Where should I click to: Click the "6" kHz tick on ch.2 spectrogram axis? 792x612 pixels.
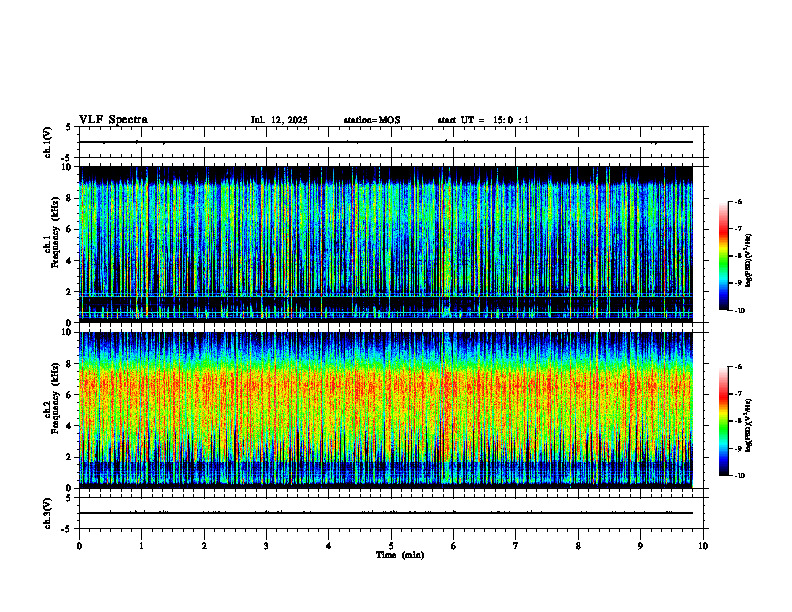[70, 395]
